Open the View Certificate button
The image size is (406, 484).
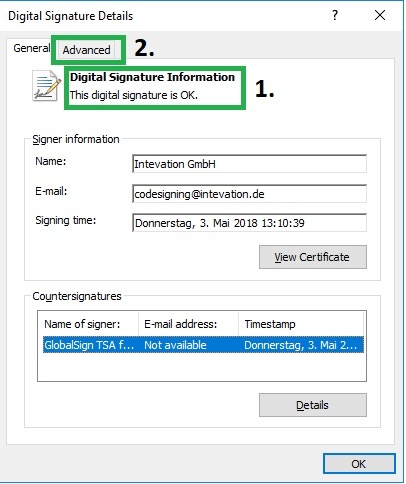click(313, 257)
